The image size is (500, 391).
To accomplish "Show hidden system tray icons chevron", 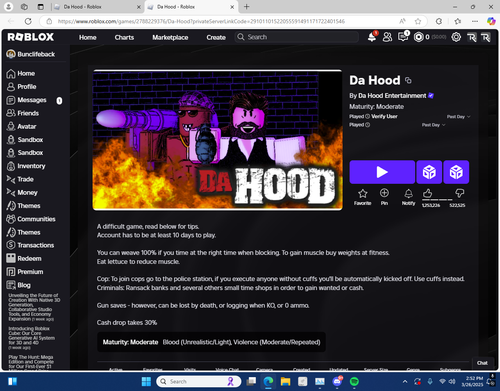I will [405, 381].
